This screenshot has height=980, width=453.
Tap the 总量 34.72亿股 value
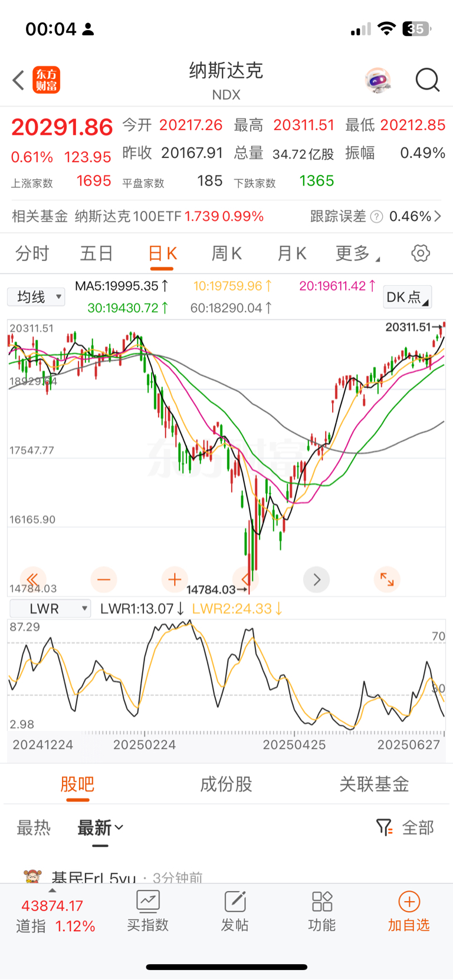(x=303, y=154)
